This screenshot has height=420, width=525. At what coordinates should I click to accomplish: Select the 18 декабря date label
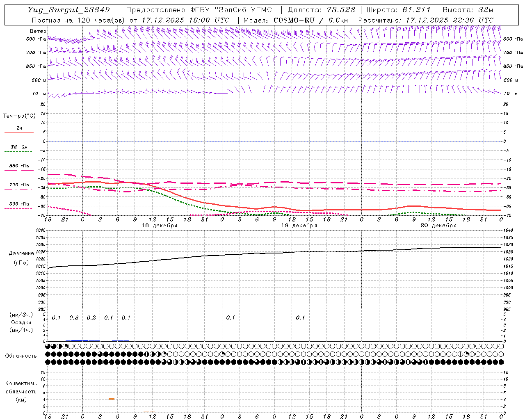click(x=160, y=226)
